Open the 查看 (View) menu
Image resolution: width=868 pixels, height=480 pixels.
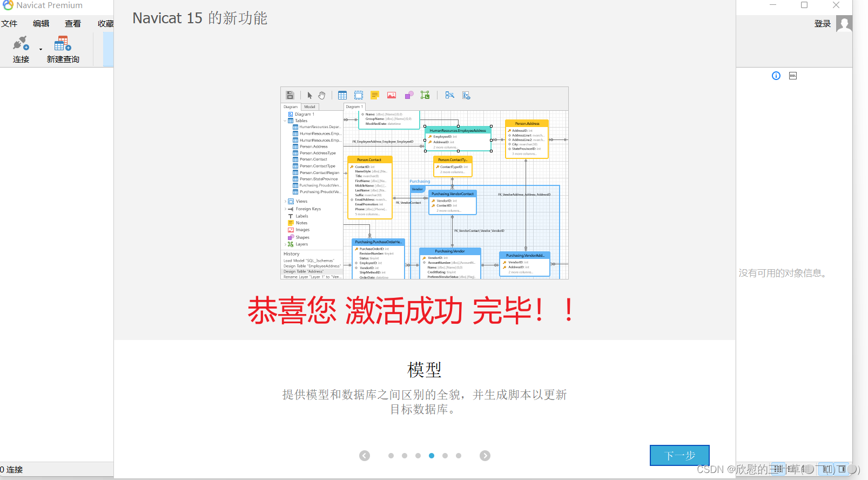point(73,23)
